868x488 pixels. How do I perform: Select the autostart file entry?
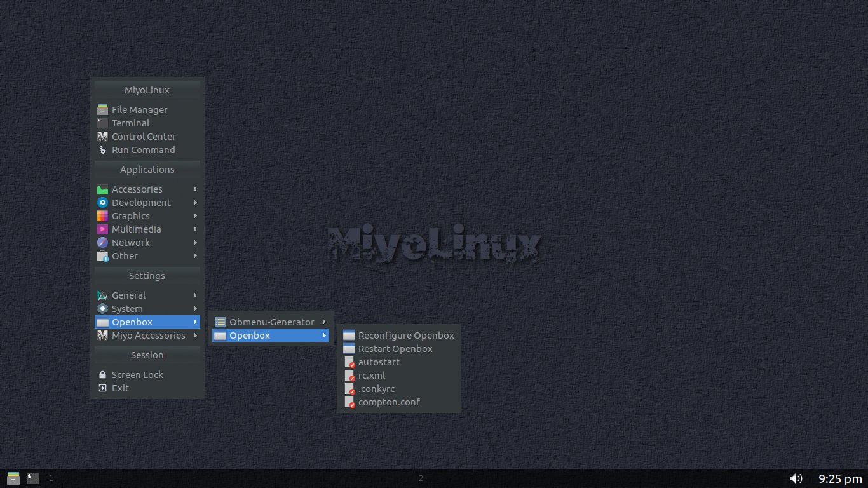click(x=379, y=362)
